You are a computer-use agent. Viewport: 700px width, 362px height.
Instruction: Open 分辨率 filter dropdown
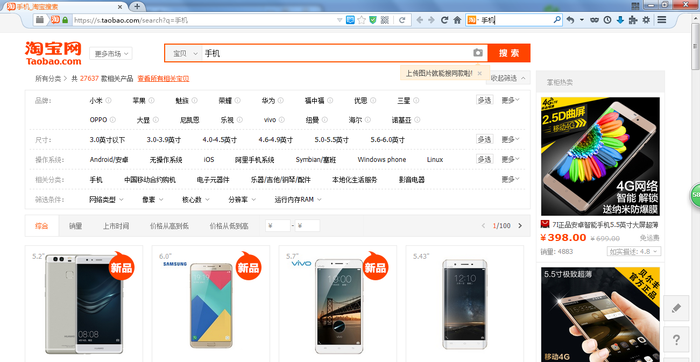242,200
